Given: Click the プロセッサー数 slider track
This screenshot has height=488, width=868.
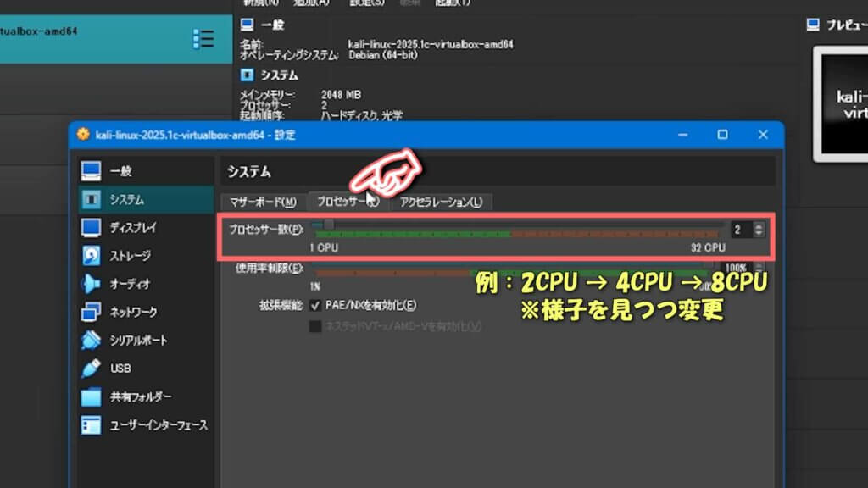Looking at the screenshot, I should 518,225.
